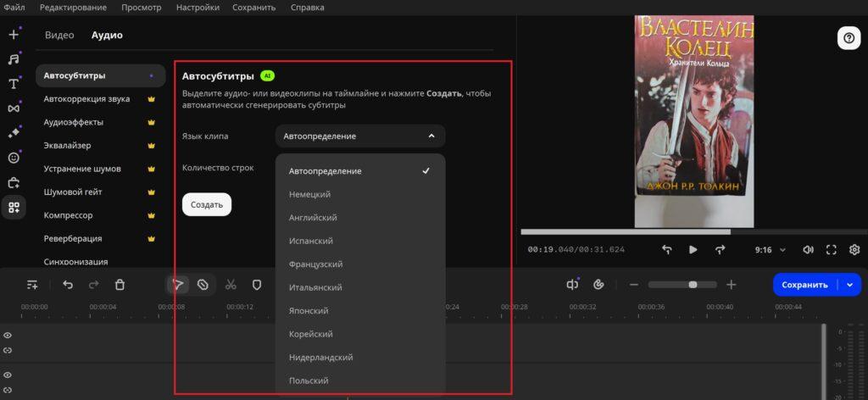Open the import media panel (plus icon)

point(14,34)
